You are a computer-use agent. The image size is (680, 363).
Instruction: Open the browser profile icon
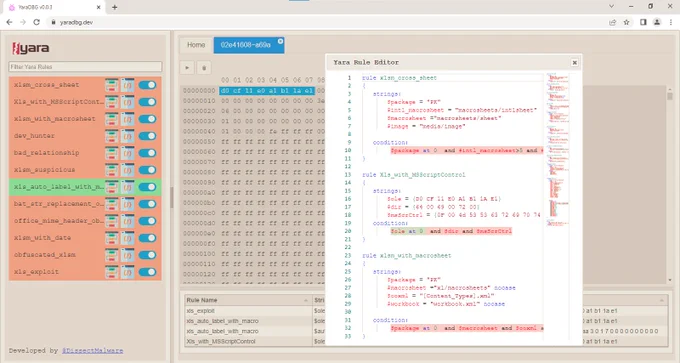pyautogui.click(x=657, y=22)
